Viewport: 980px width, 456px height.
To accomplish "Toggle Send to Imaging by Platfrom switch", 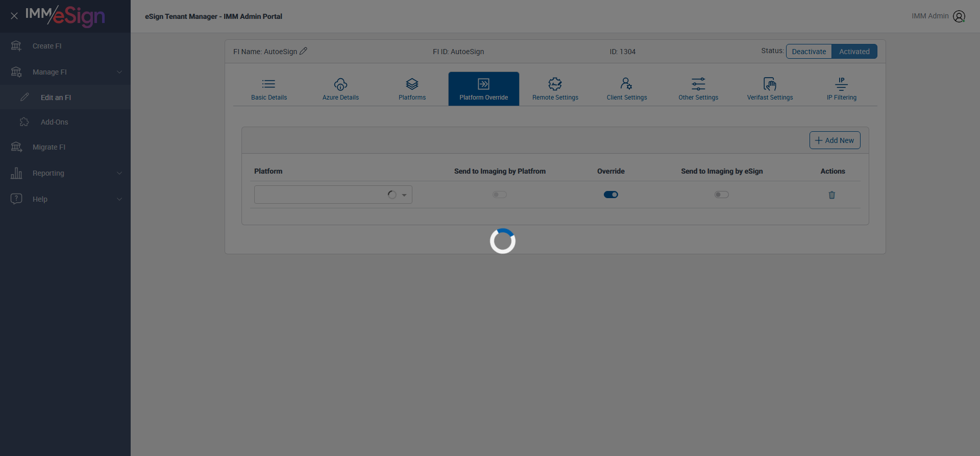I will pyautogui.click(x=500, y=195).
